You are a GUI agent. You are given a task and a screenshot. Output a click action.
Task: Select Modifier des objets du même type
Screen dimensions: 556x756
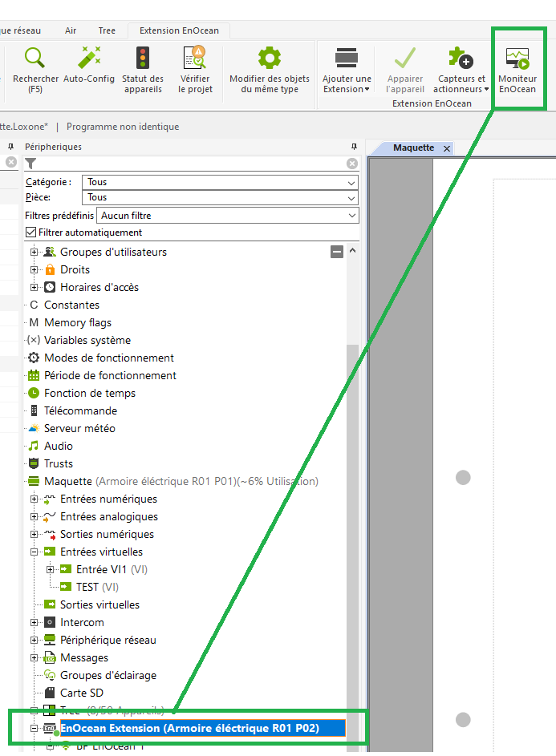pyautogui.click(x=269, y=59)
